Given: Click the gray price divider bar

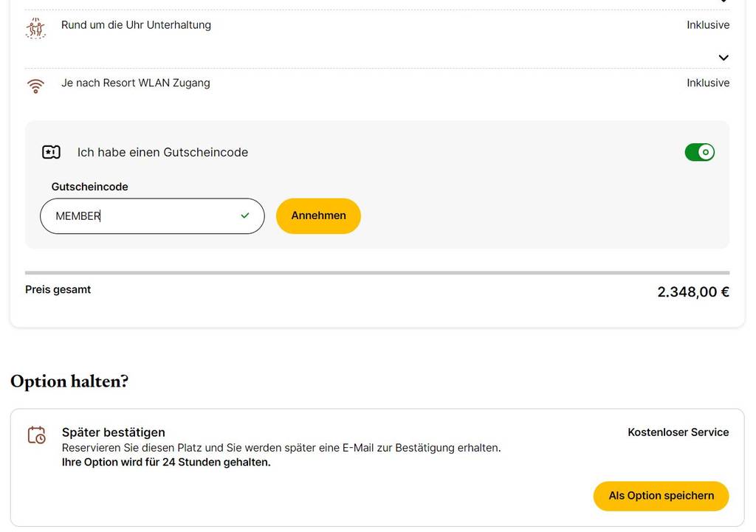Looking at the screenshot, I should (x=377, y=273).
